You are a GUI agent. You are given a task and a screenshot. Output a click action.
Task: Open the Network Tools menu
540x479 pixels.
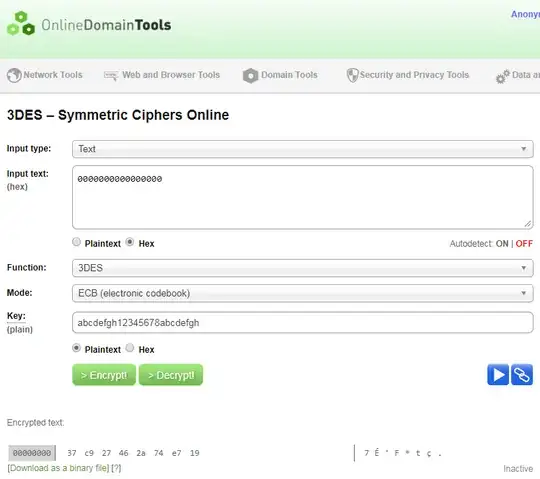53,75
